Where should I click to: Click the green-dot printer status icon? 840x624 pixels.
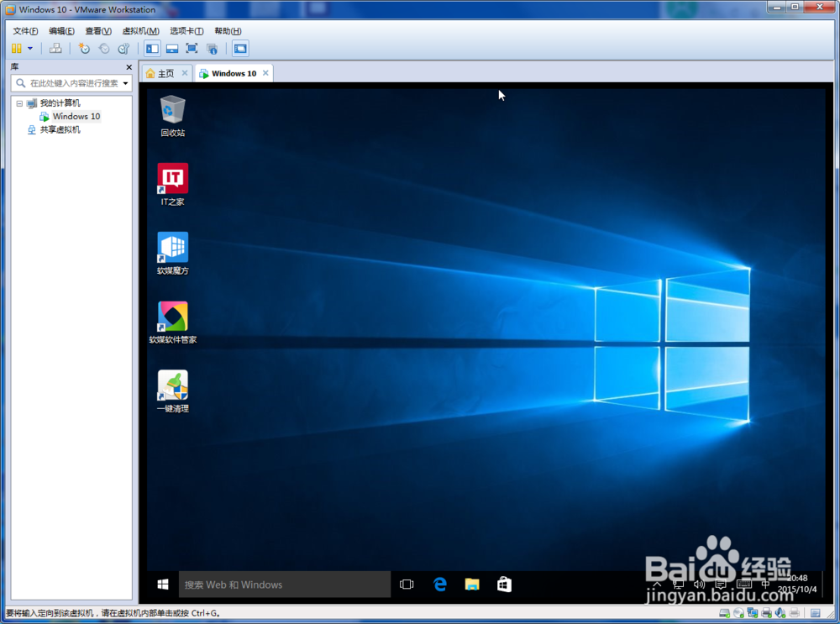pyautogui.click(x=767, y=613)
